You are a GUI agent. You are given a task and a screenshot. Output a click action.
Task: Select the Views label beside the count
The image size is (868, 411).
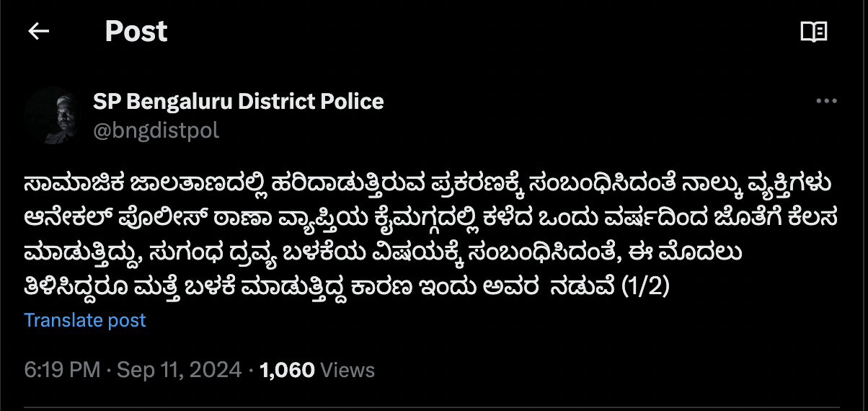click(347, 371)
